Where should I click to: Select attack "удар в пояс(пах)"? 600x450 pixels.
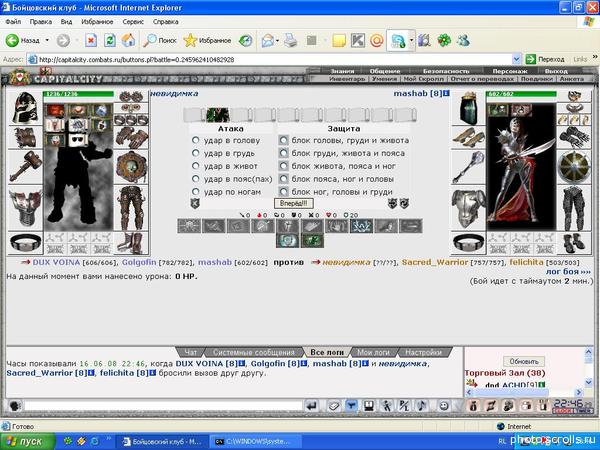[x=195, y=179]
